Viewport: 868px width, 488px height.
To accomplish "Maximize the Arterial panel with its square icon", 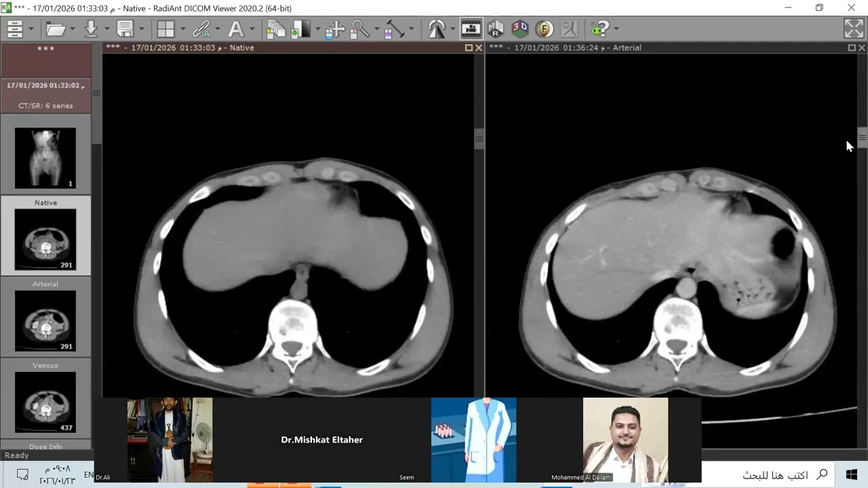I will click(852, 48).
